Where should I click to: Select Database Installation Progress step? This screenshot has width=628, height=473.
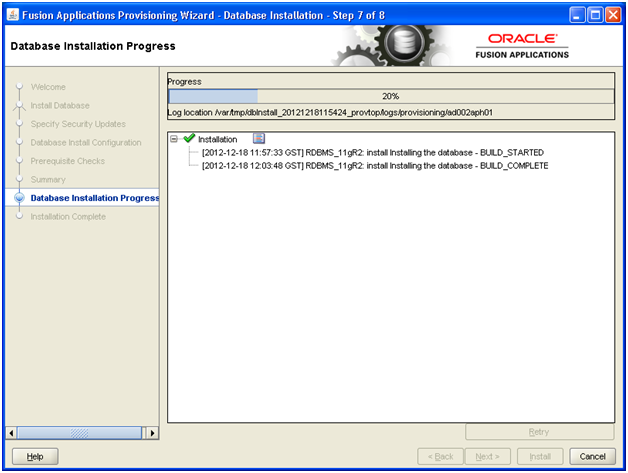click(95, 198)
